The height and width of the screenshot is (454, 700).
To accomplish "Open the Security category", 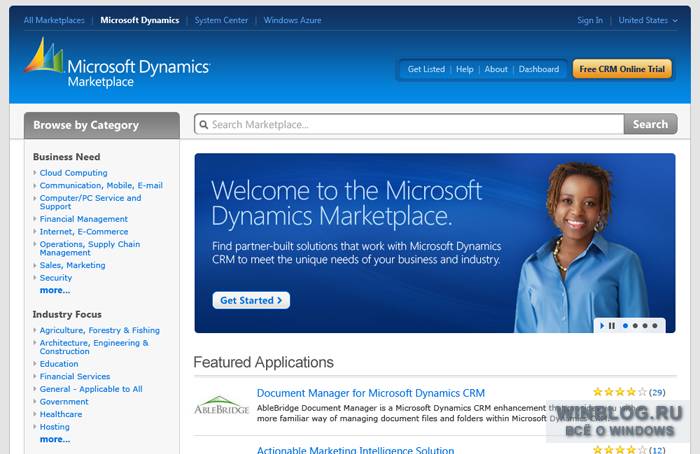I will tap(56, 278).
